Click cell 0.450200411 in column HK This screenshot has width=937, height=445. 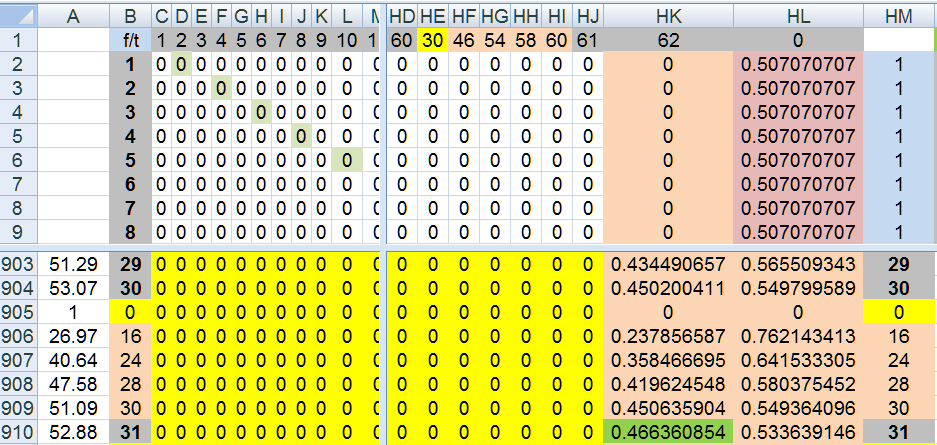pyautogui.click(x=668, y=288)
